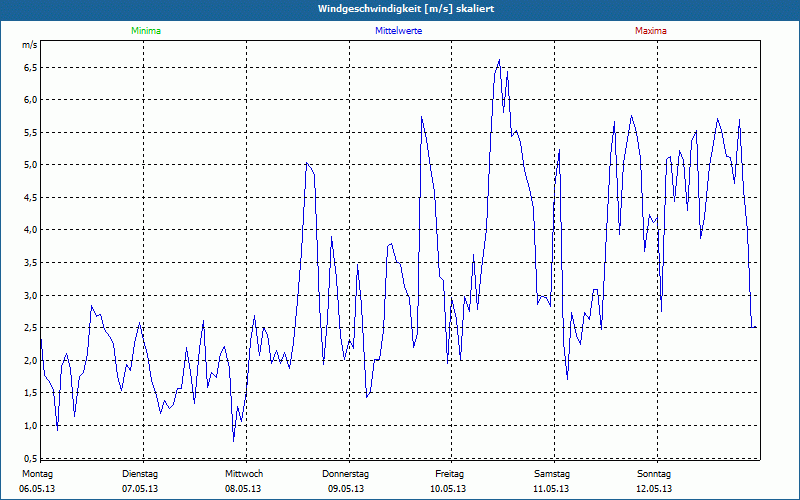Click the date 06.05.13

coord(37,489)
